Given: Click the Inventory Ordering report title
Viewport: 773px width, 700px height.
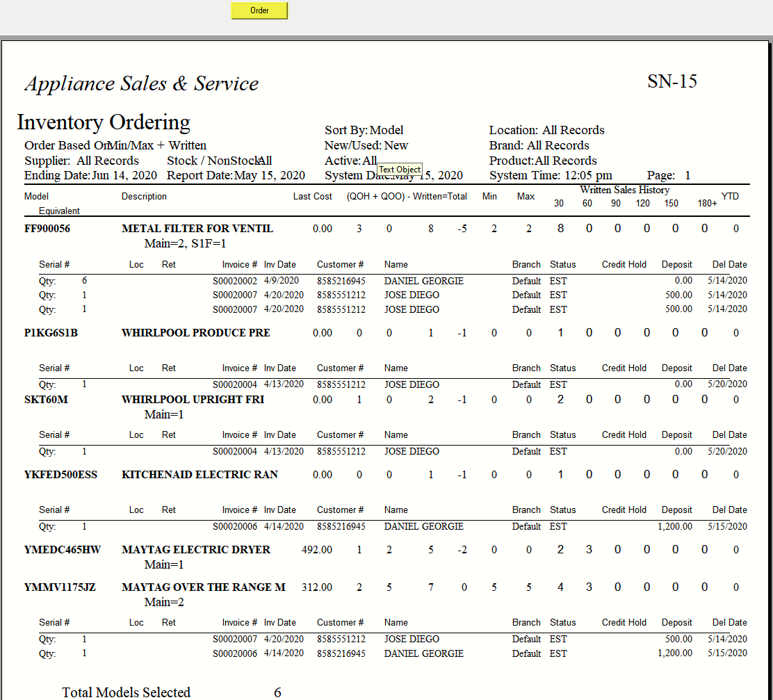Looking at the screenshot, I should click(104, 122).
